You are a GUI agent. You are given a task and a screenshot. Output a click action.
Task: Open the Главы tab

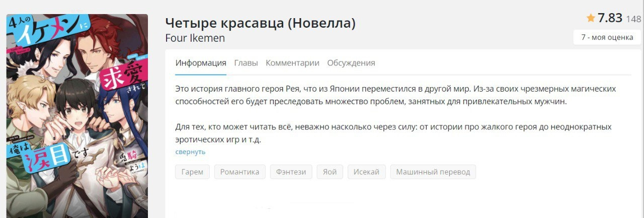click(246, 63)
